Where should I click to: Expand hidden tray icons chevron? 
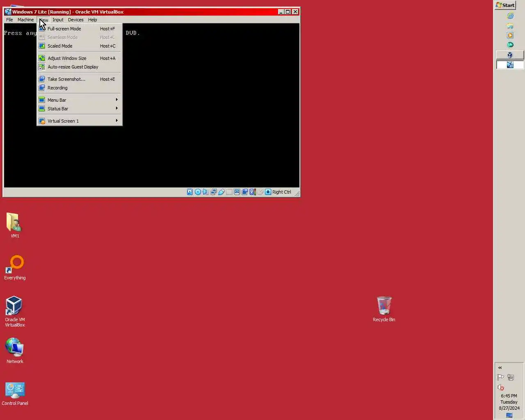pos(500,367)
